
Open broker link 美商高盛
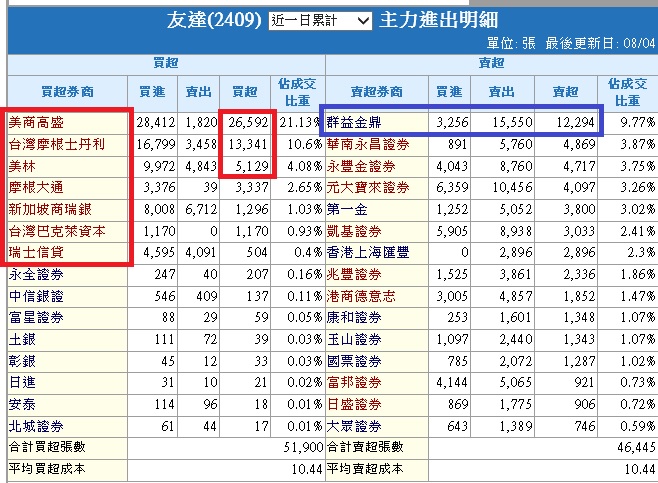point(36,123)
